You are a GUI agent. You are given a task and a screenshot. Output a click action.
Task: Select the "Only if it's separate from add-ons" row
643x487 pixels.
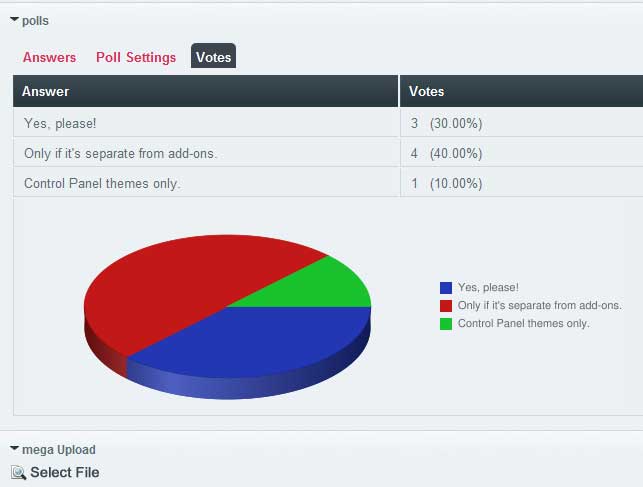[328, 153]
